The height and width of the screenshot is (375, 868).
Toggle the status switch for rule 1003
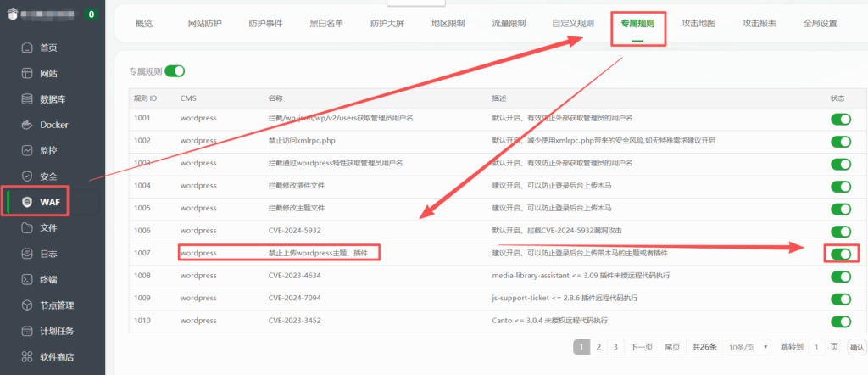pos(841,164)
